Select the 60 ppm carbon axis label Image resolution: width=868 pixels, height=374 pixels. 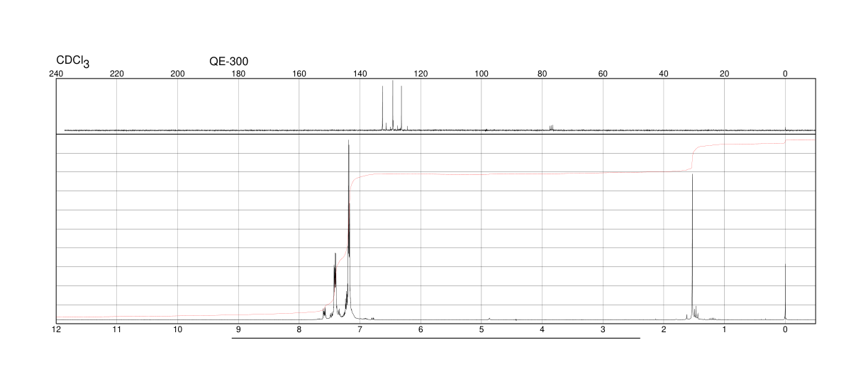click(603, 74)
